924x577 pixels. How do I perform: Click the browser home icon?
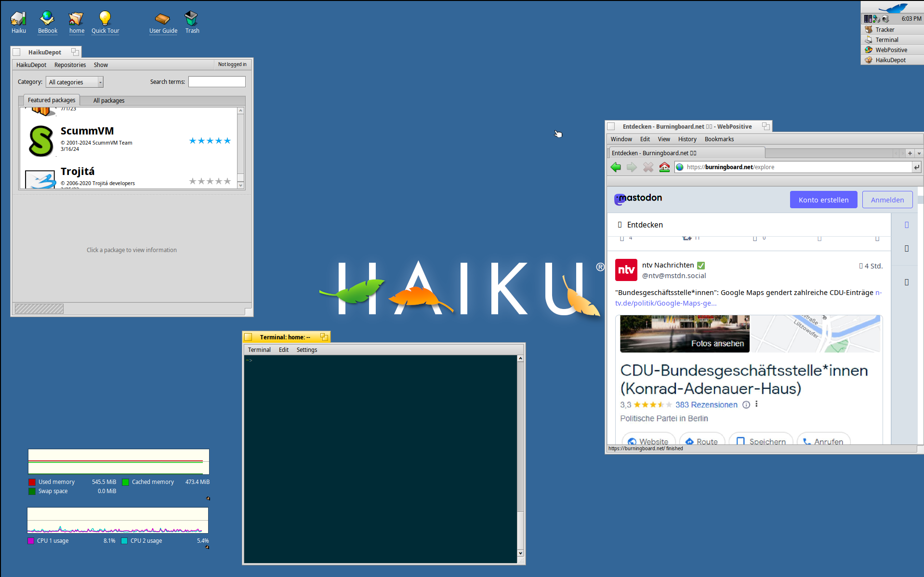[664, 167]
